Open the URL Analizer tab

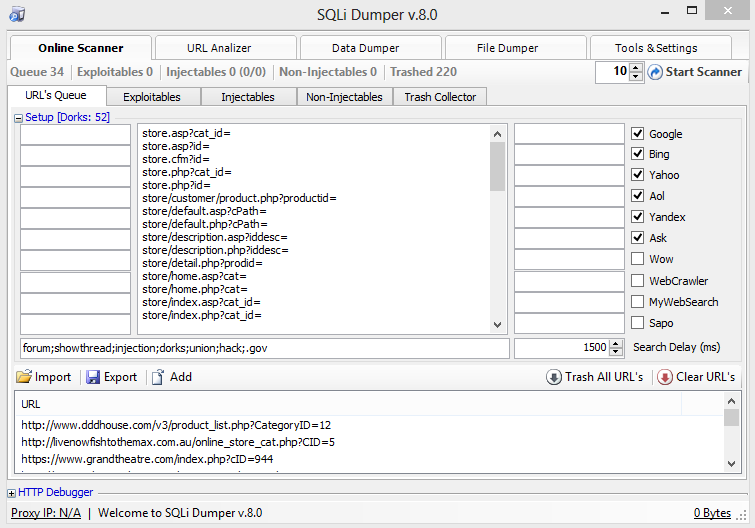point(226,48)
